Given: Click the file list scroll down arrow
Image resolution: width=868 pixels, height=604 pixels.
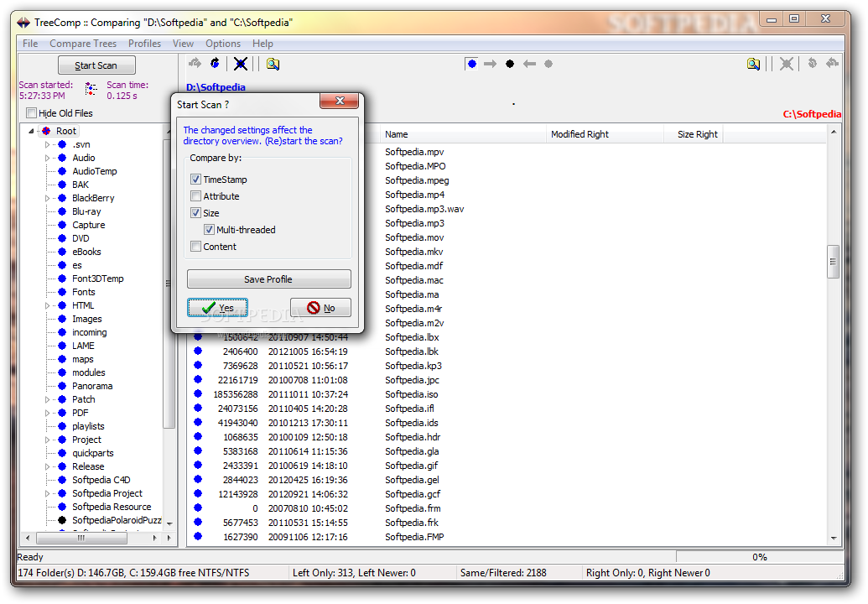Looking at the screenshot, I should pyautogui.click(x=833, y=538).
